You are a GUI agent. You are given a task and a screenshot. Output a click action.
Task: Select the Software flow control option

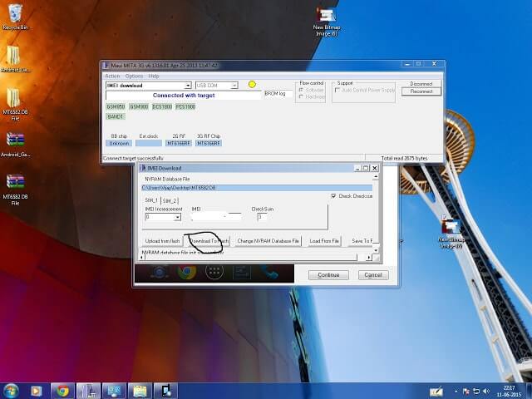pyautogui.click(x=301, y=90)
